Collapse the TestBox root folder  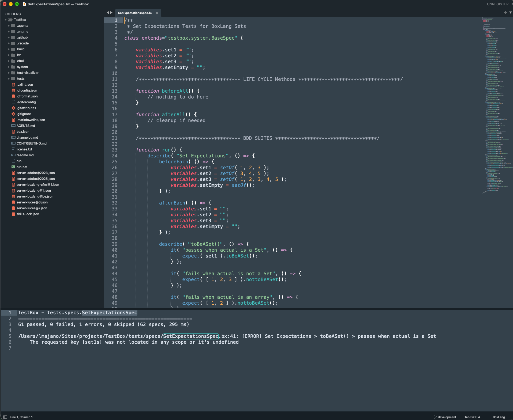click(x=6, y=20)
